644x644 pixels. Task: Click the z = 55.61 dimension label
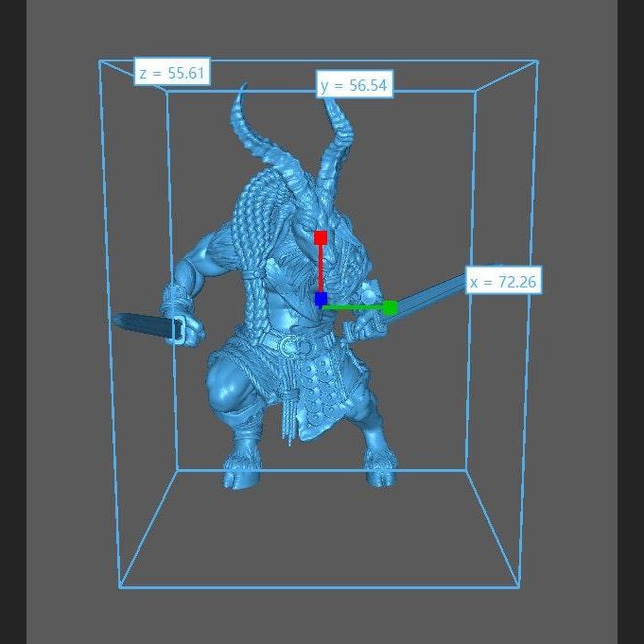tap(171, 73)
